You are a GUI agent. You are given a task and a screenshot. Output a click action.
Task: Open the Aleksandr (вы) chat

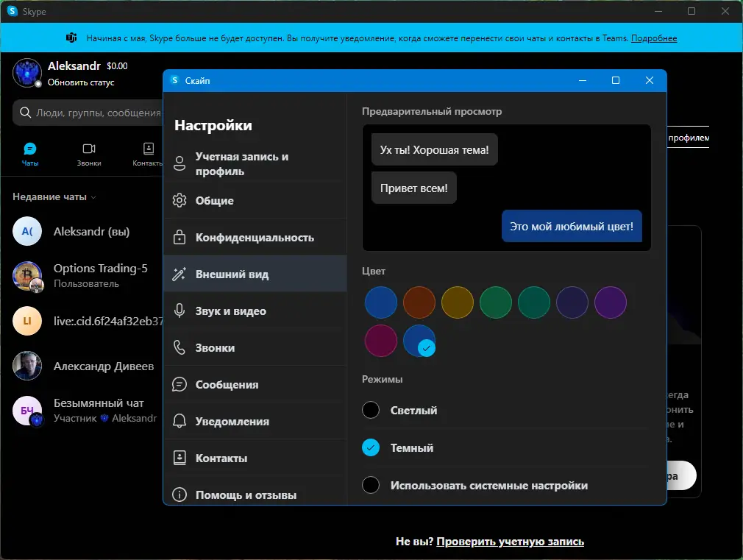[82, 231]
